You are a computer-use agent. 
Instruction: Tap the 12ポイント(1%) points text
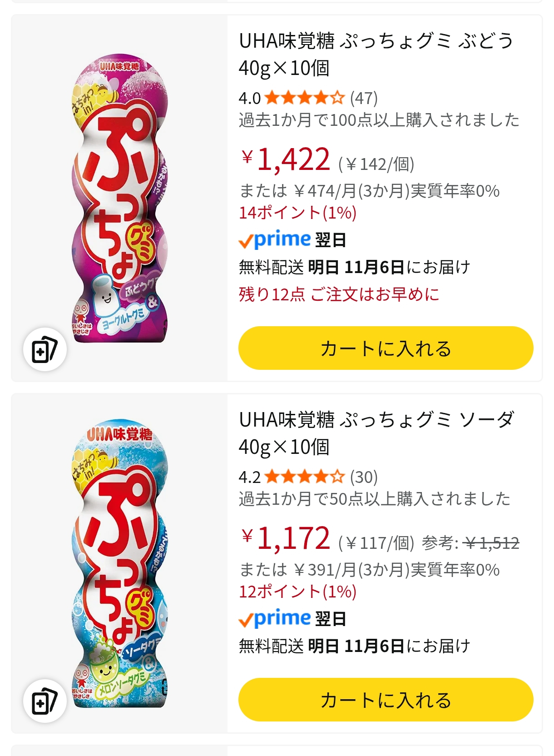pos(297,592)
